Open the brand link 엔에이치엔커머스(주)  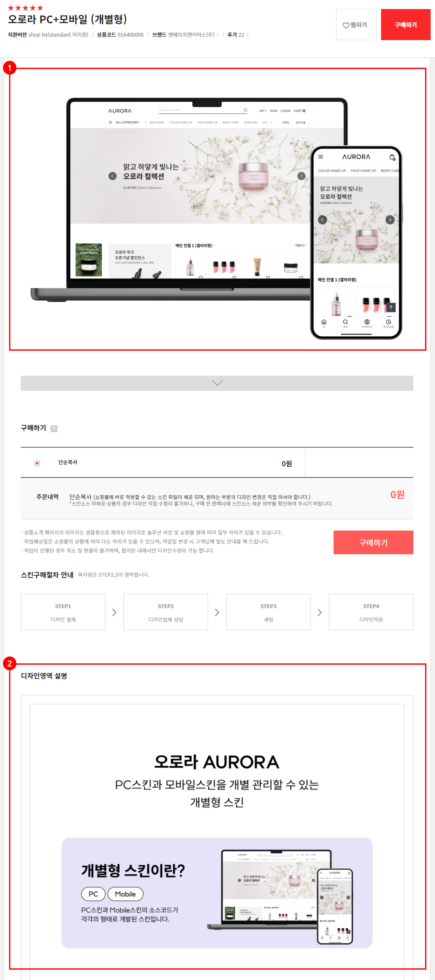coord(191,35)
